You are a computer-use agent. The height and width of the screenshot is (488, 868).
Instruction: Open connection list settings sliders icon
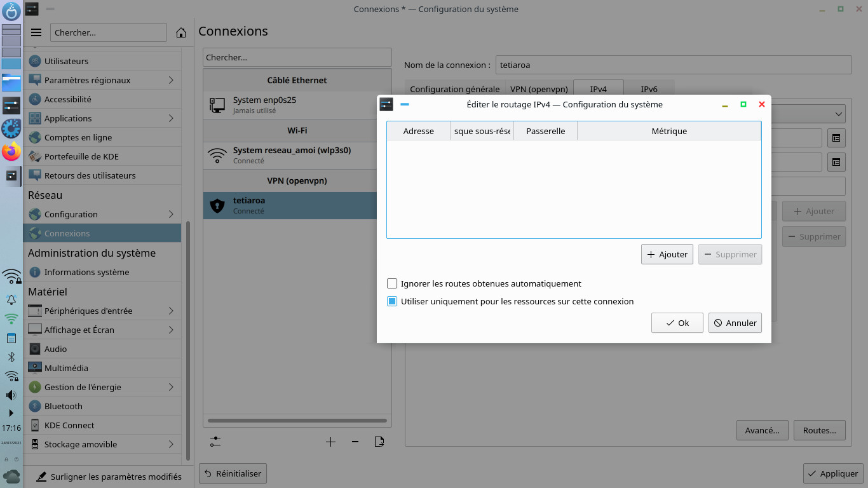click(215, 442)
